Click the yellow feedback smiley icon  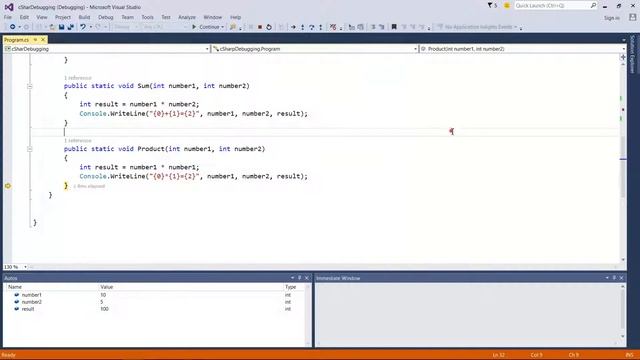click(507, 5)
